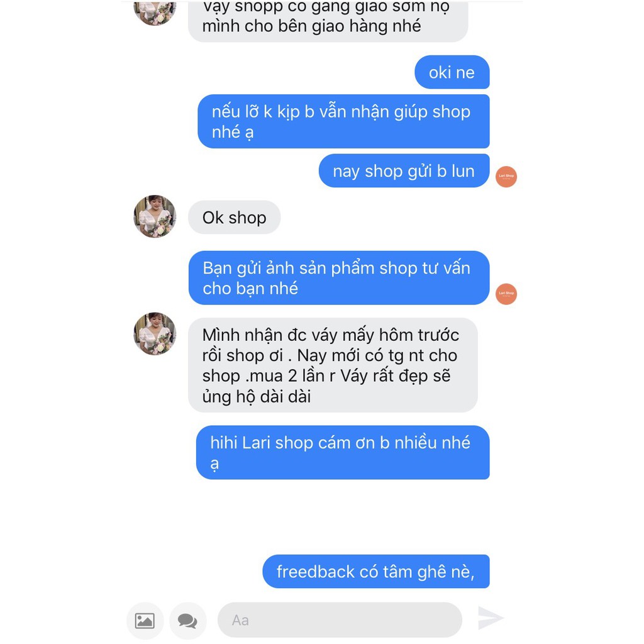Viewport: 644px width, 644px height.
Task: Tap the "nay shop gửi b lun" bubble
Action: (x=404, y=171)
